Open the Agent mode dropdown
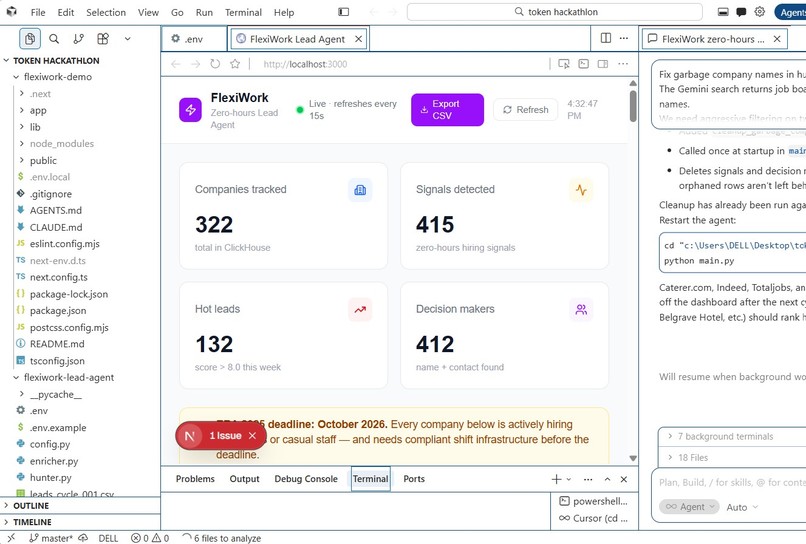This screenshot has width=806, height=544. [x=689, y=506]
